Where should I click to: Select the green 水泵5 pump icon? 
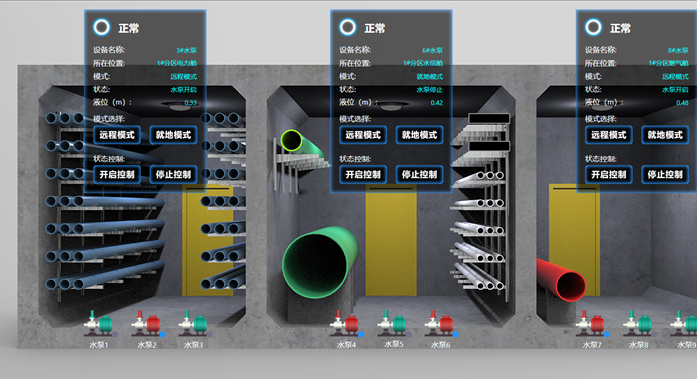[x=392, y=323]
